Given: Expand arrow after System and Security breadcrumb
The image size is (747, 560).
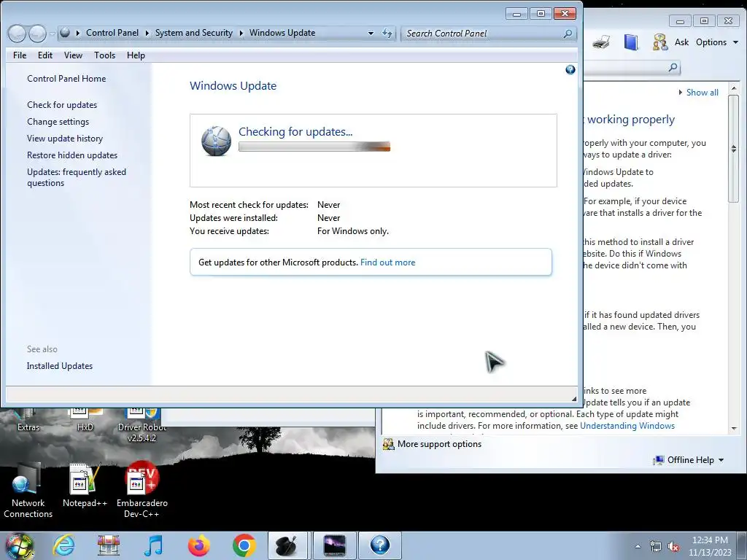Looking at the screenshot, I should click(x=241, y=33).
